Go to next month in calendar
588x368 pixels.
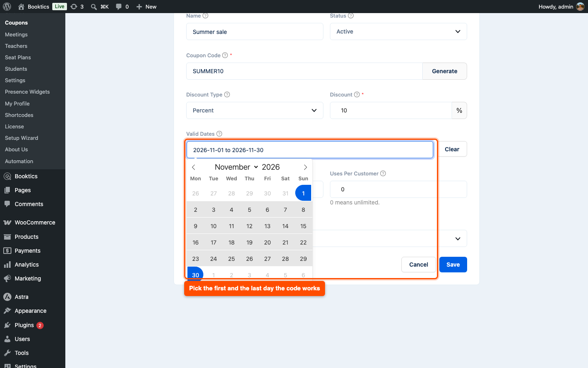click(x=305, y=167)
